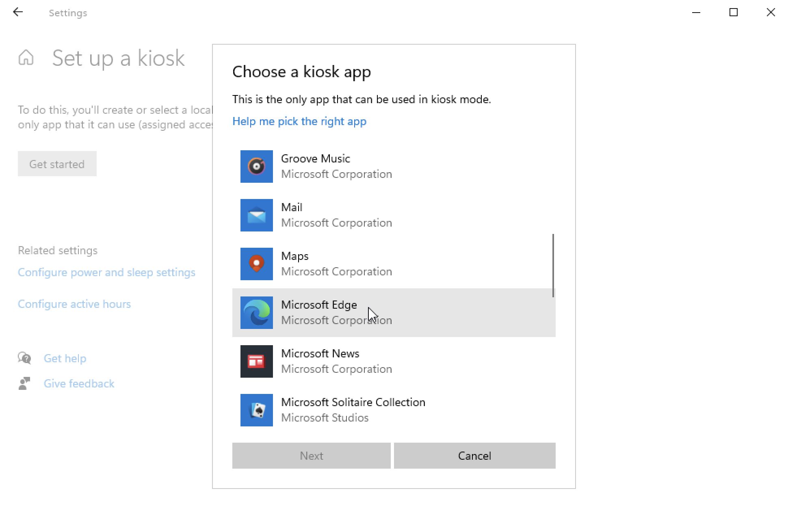Open Configure active hours link
The height and width of the screenshot is (532, 788).
point(74,304)
